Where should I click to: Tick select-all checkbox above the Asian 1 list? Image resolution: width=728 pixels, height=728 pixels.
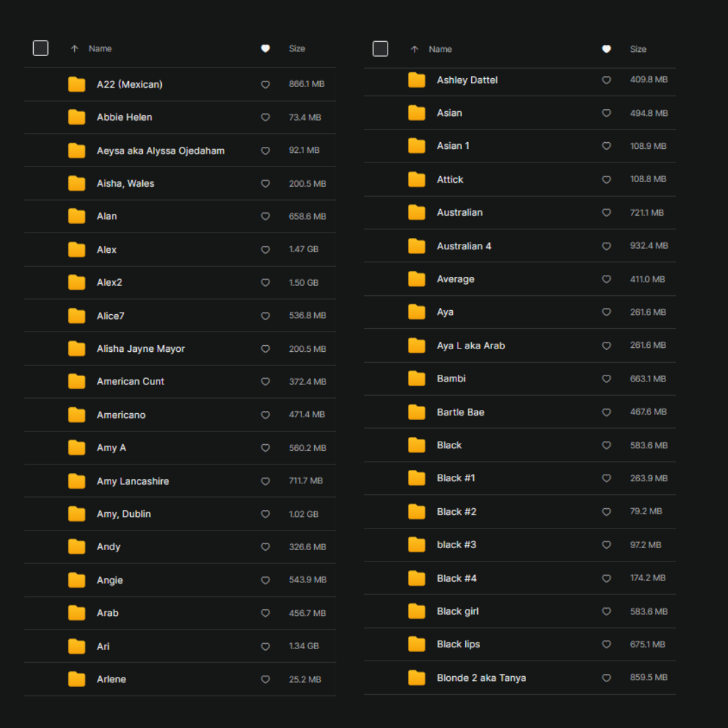[380, 49]
